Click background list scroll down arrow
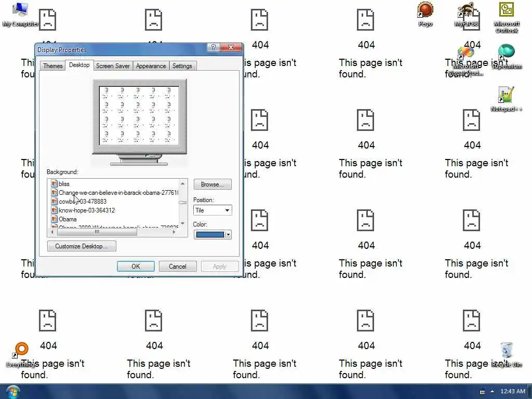This screenshot has width=532, height=399. coord(182,223)
